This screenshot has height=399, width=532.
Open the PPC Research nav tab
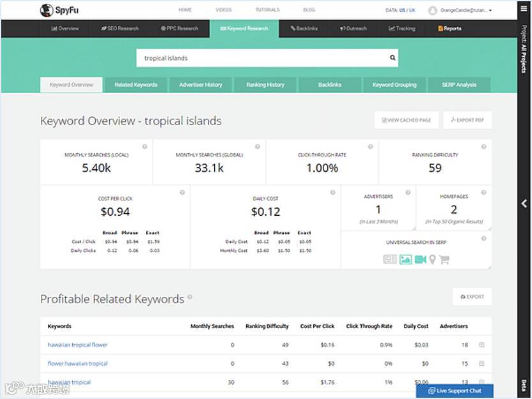click(179, 29)
